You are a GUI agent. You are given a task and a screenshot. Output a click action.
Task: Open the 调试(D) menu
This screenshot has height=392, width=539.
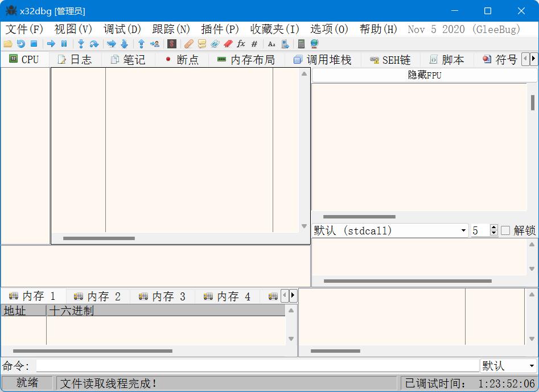coord(122,29)
